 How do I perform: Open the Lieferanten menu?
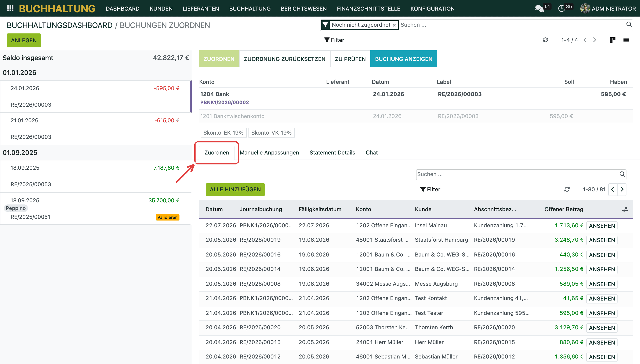[x=201, y=8]
